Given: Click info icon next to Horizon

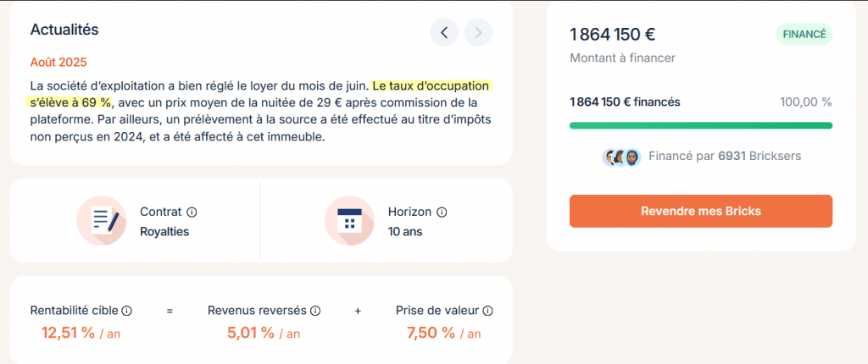Looking at the screenshot, I should tap(442, 212).
